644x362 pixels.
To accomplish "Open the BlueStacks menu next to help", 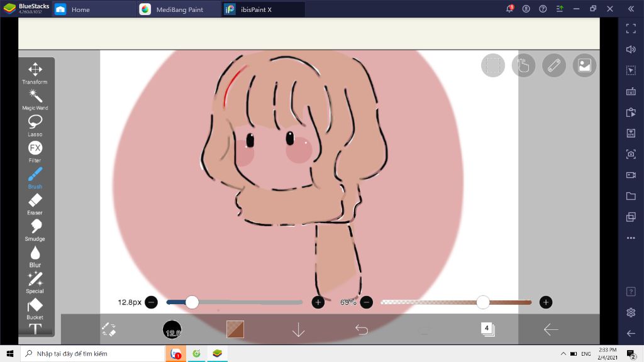I will click(x=560, y=9).
